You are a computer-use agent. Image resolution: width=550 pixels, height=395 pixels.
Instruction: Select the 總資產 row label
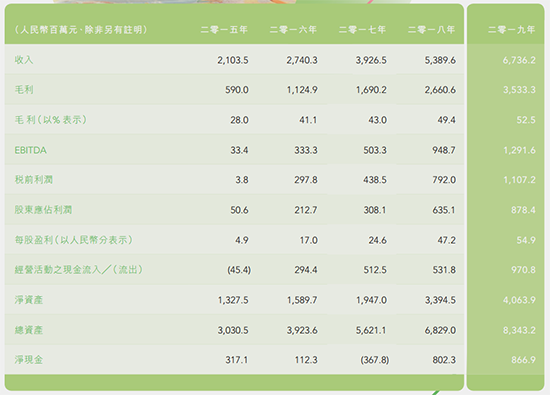[29, 330]
